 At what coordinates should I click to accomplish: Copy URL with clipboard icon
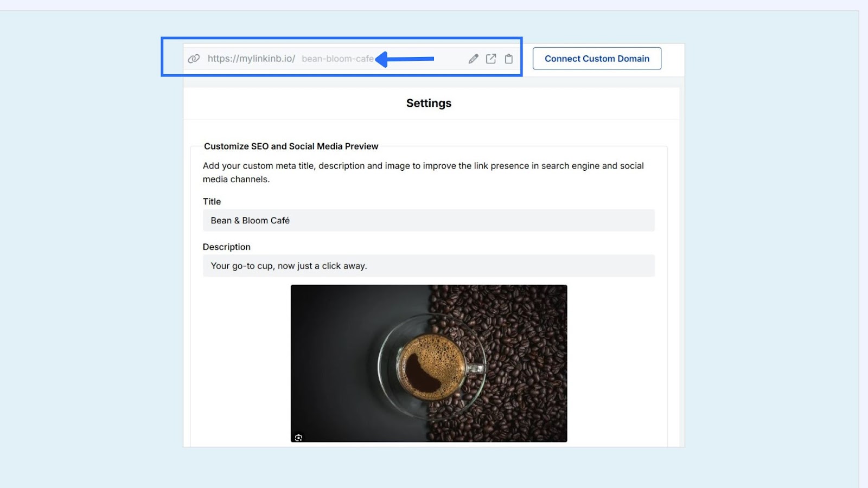509,59
